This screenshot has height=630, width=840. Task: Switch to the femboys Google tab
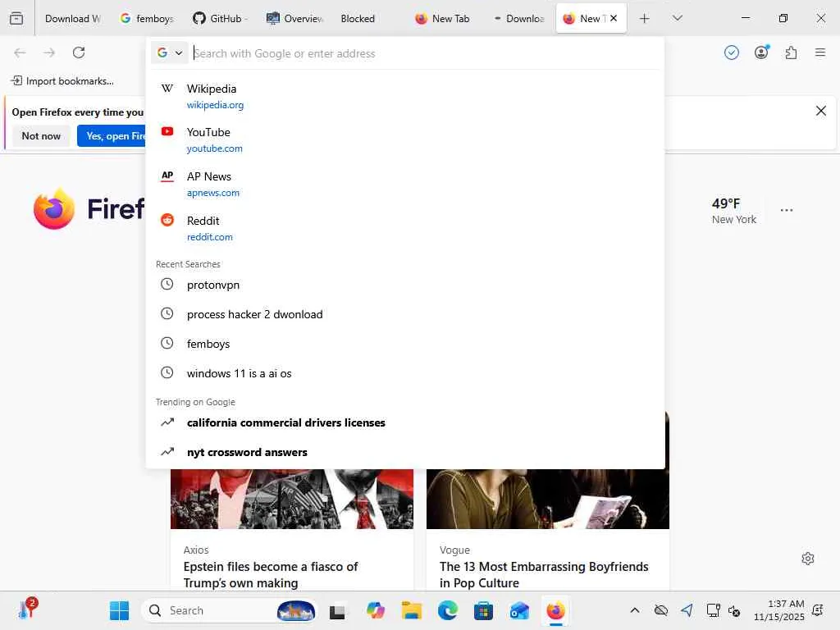tap(147, 18)
